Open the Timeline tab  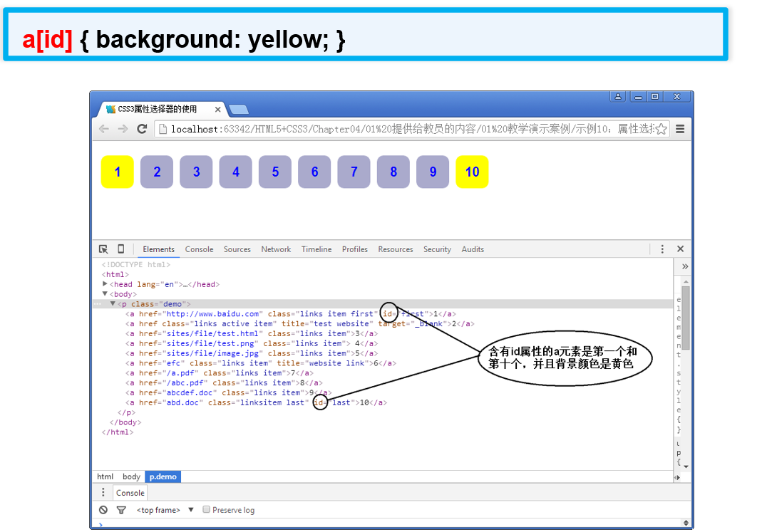(316, 249)
